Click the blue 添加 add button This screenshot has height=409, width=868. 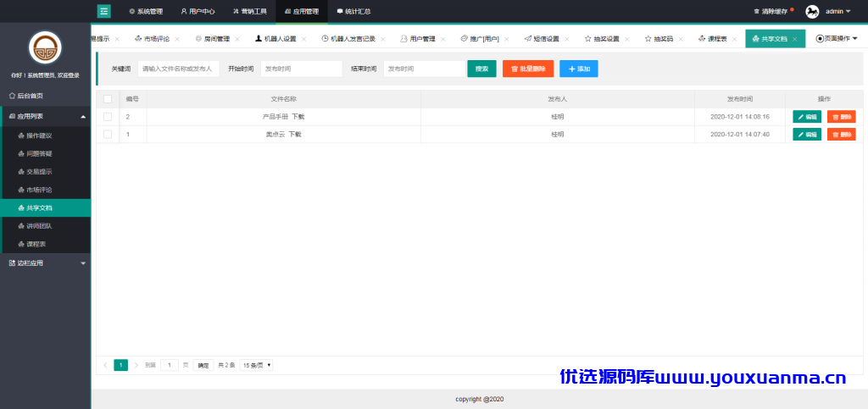(578, 69)
